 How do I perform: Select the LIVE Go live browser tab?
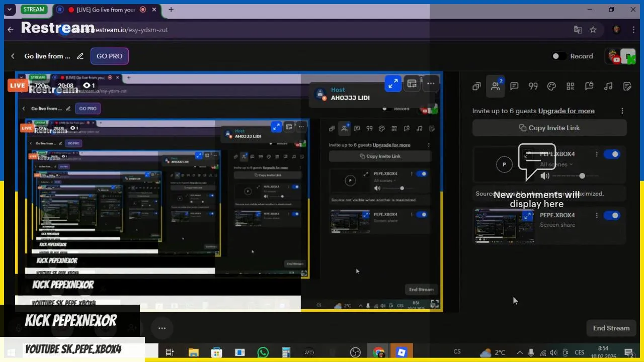click(107, 10)
